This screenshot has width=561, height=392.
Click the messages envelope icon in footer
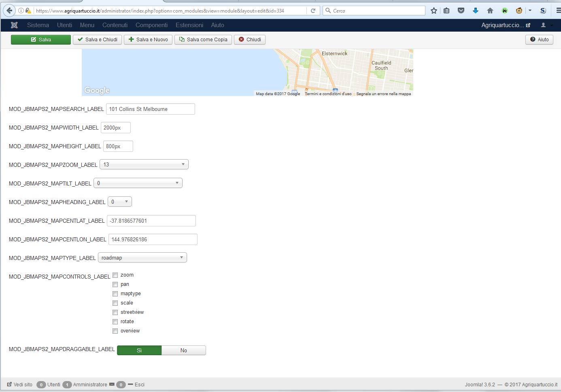pyautogui.click(x=112, y=384)
